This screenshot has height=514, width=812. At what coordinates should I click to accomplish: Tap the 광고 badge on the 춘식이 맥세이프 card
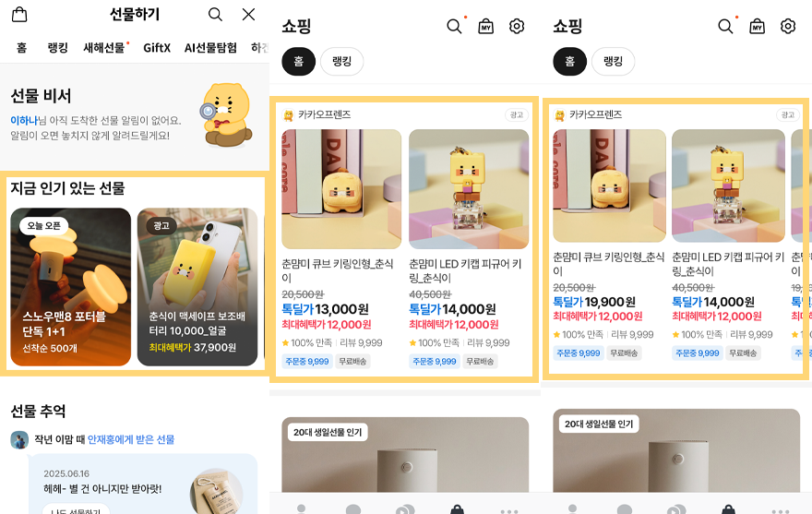click(x=161, y=226)
